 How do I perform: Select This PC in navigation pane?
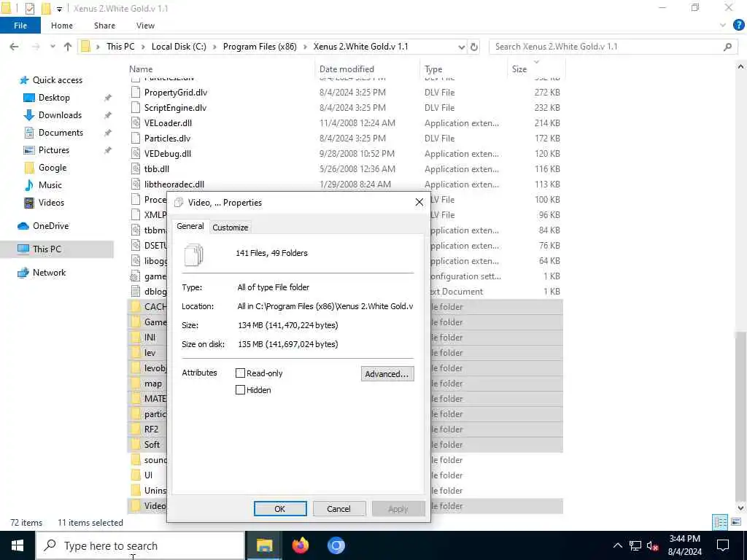point(46,249)
